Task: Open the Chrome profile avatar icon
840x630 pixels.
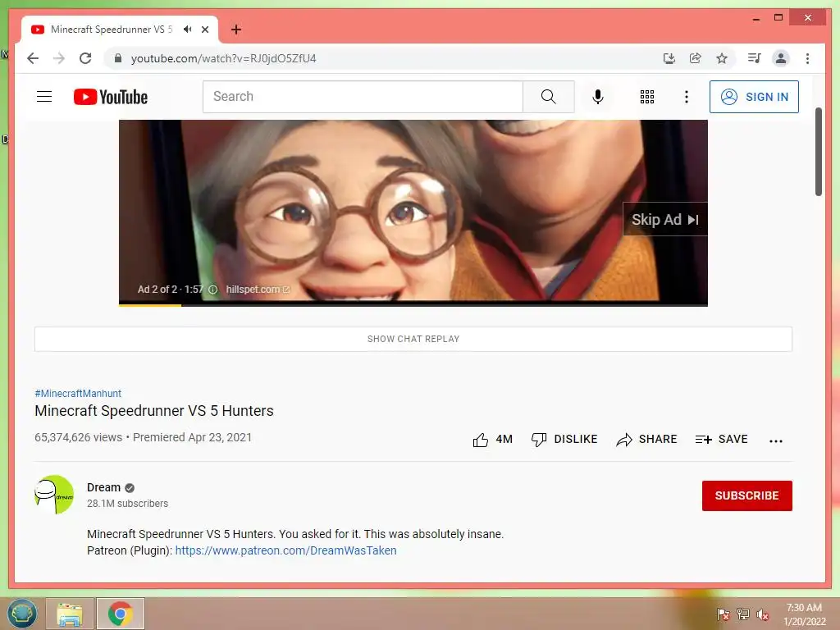Action: point(781,58)
